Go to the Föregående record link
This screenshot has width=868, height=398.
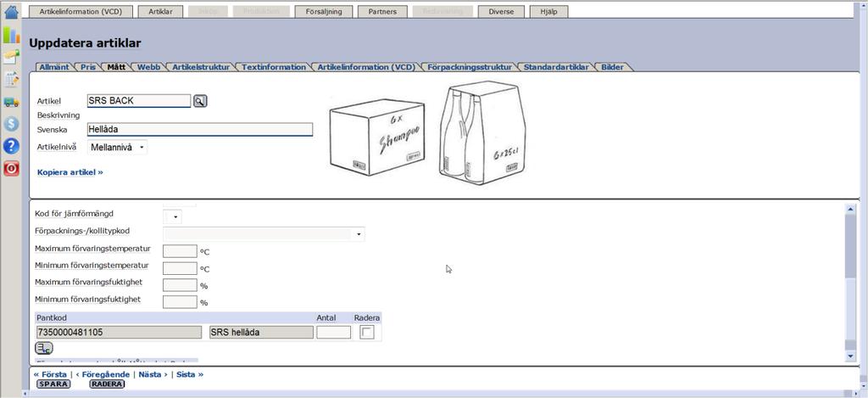click(103, 374)
